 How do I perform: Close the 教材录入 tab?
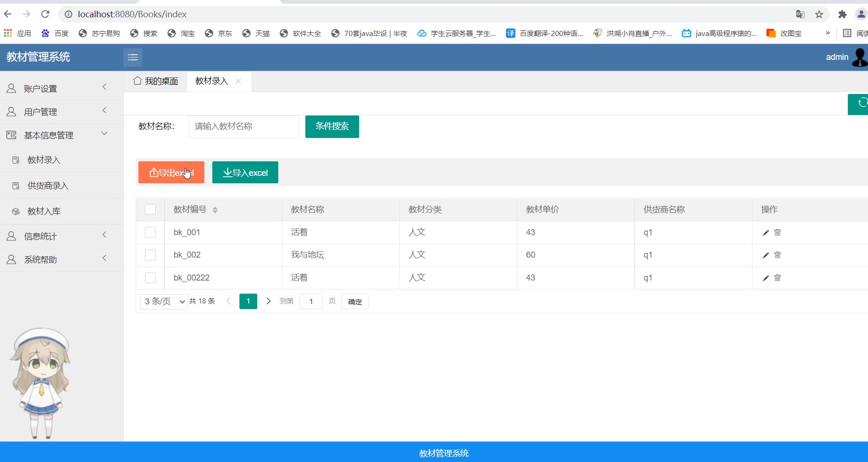[239, 81]
